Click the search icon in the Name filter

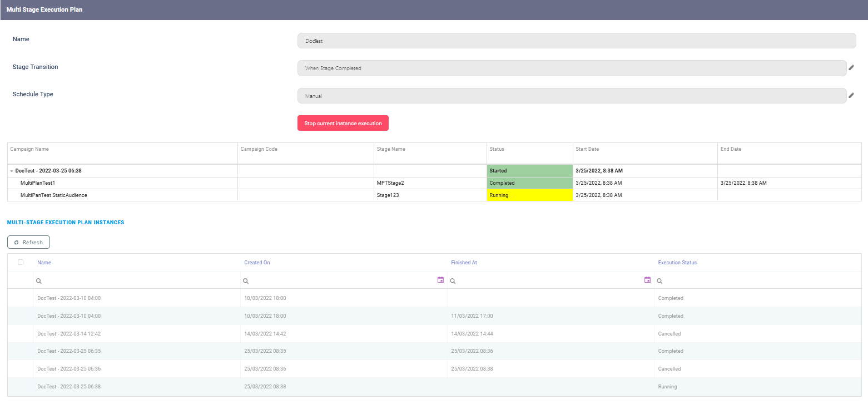(x=38, y=281)
